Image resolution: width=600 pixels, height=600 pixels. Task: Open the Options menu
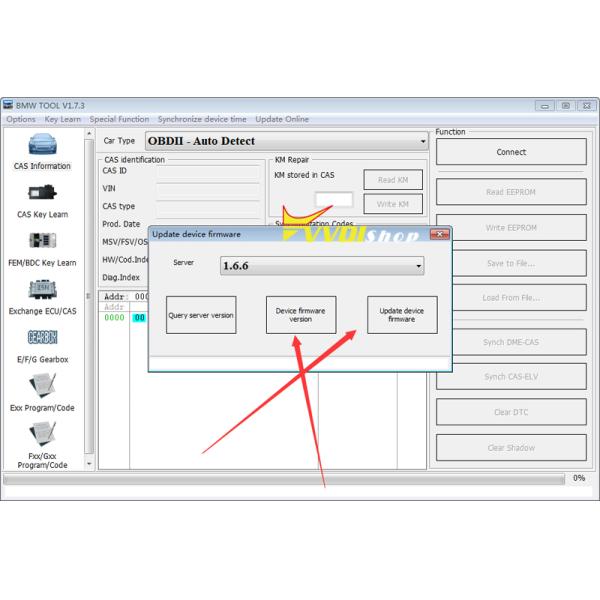pos(20,119)
